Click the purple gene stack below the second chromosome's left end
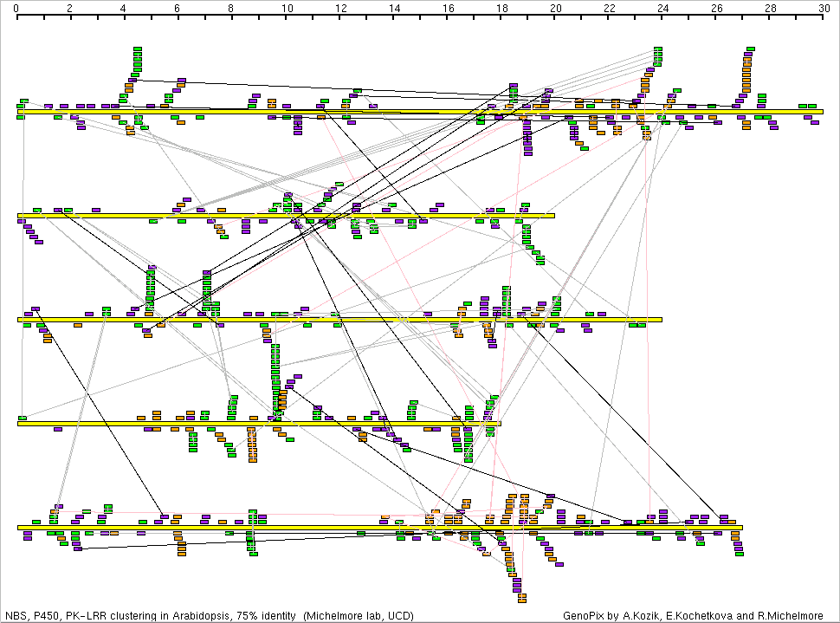Viewport: 840px width, 623px height. (31, 232)
